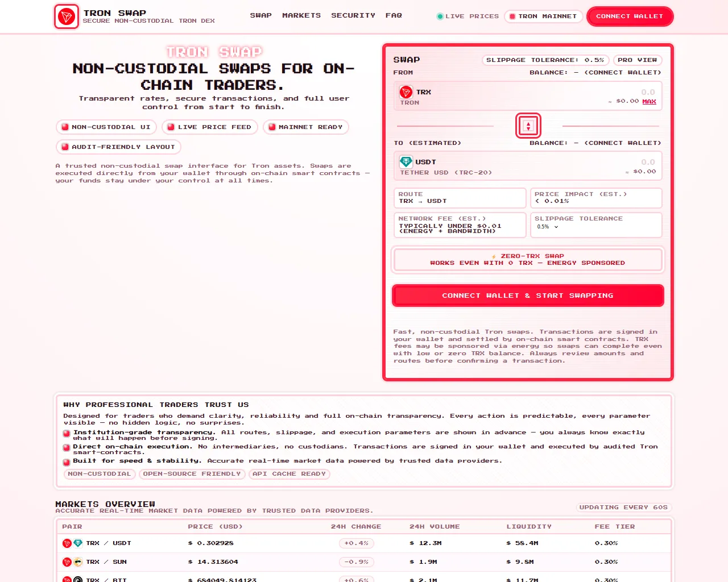Switch to Pro View
The image size is (728, 582).
637,60
